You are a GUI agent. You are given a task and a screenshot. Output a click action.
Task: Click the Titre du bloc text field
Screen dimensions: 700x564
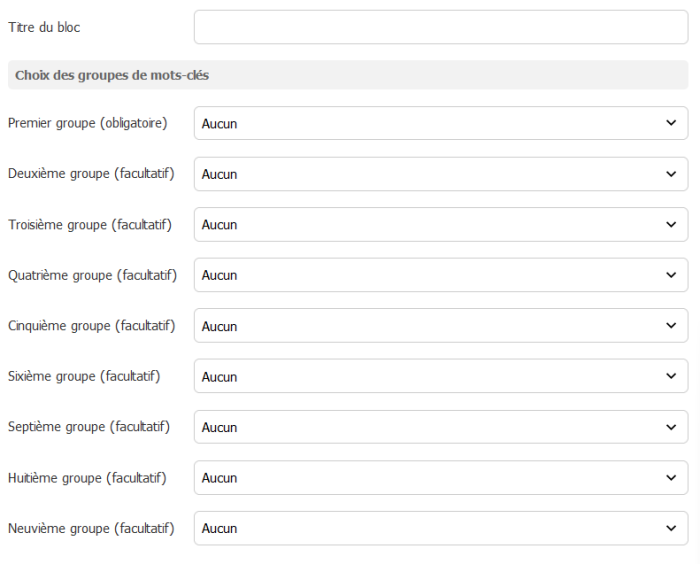pyautogui.click(x=440, y=27)
